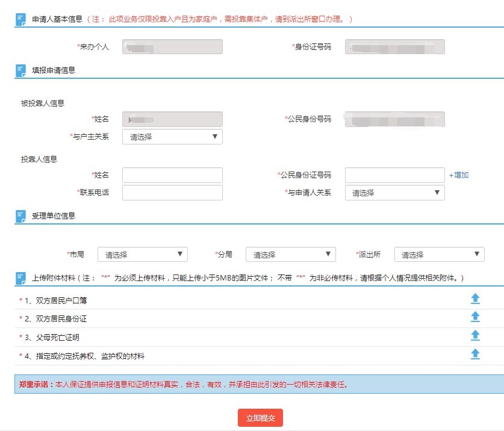Click the 郑重承诺 notice banner
The width and height of the screenshot is (504, 431).
tap(259, 384)
